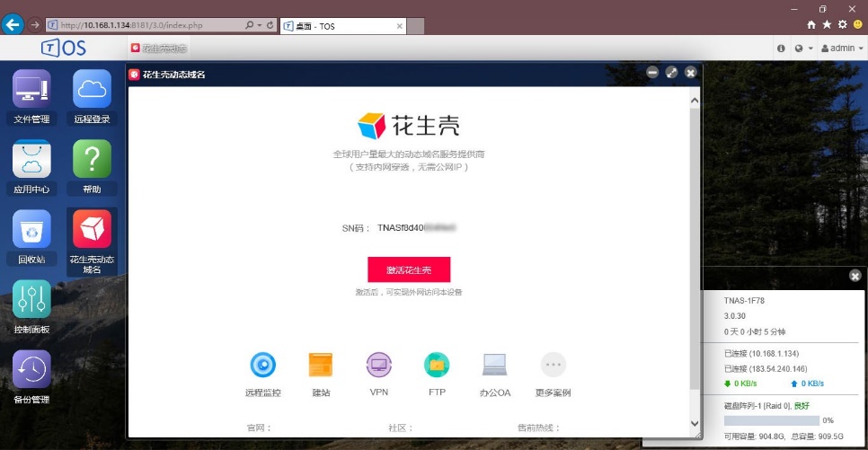Click the 3.0.30 version text

(735, 316)
